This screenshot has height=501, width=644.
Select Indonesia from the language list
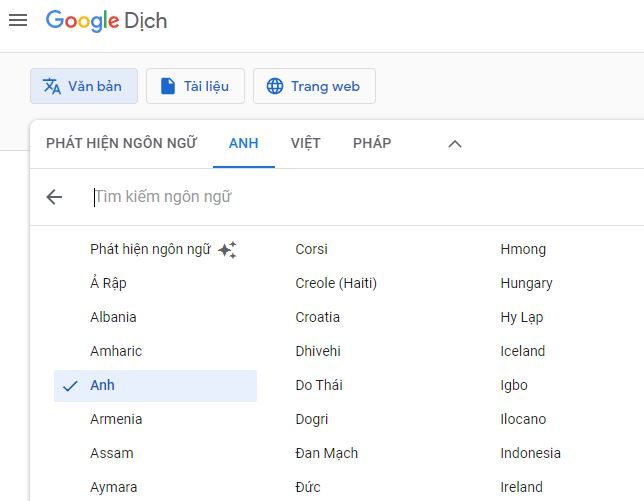pos(530,453)
